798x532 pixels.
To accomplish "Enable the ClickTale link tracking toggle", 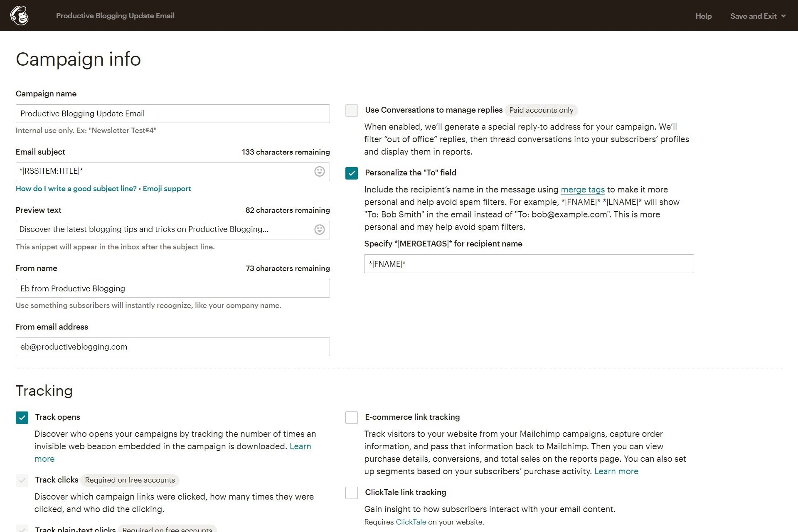I will pos(351,492).
